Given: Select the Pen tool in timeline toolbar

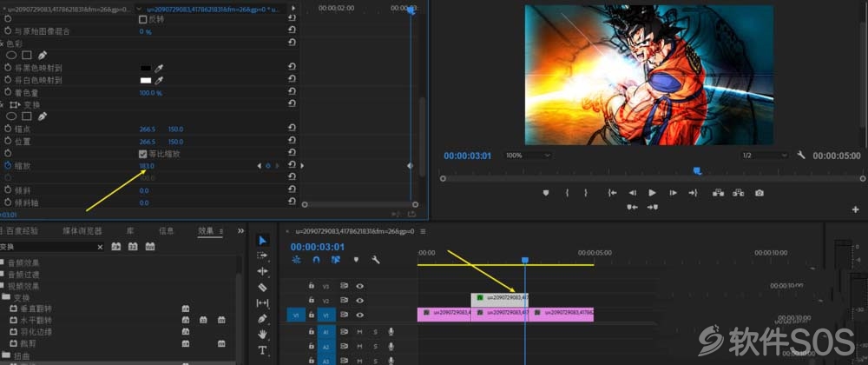Looking at the screenshot, I should click(262, 319).
